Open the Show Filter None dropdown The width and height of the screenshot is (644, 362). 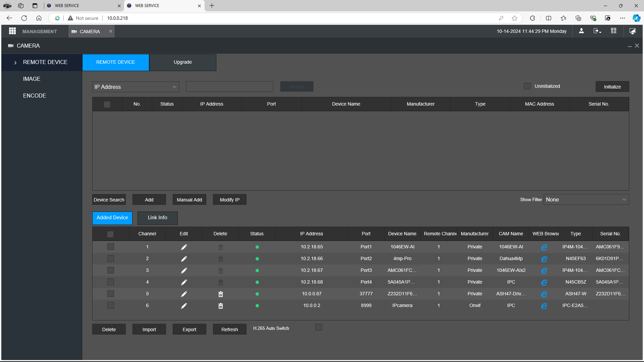(586, 199)
